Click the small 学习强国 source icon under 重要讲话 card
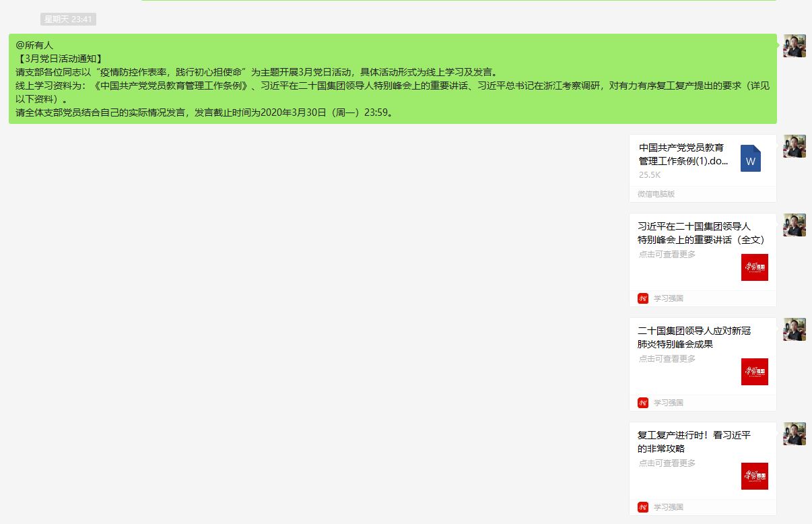This screenshot has width=812, height=524. [x=643, y=298]
